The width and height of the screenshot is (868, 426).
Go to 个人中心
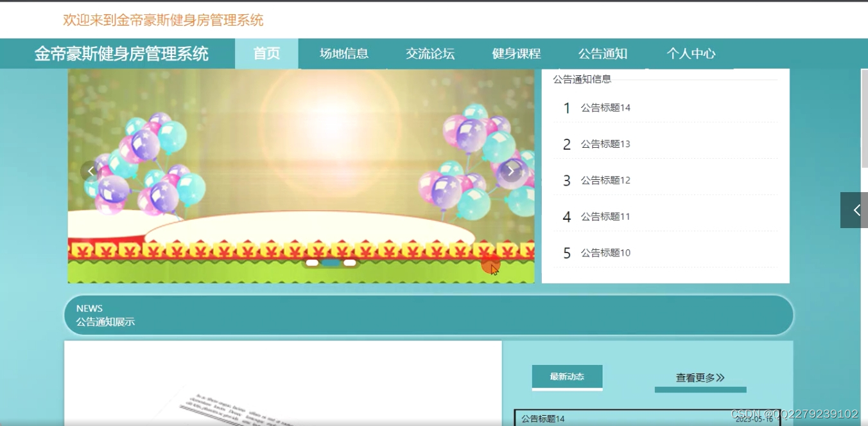pyautogui.click(x=691, y=53)
